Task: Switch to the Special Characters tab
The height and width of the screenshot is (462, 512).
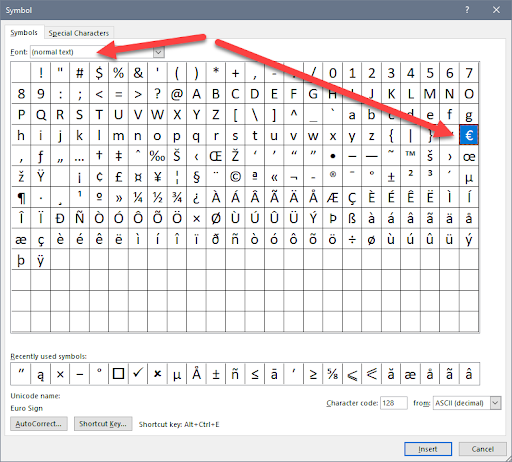Action: 79,33
